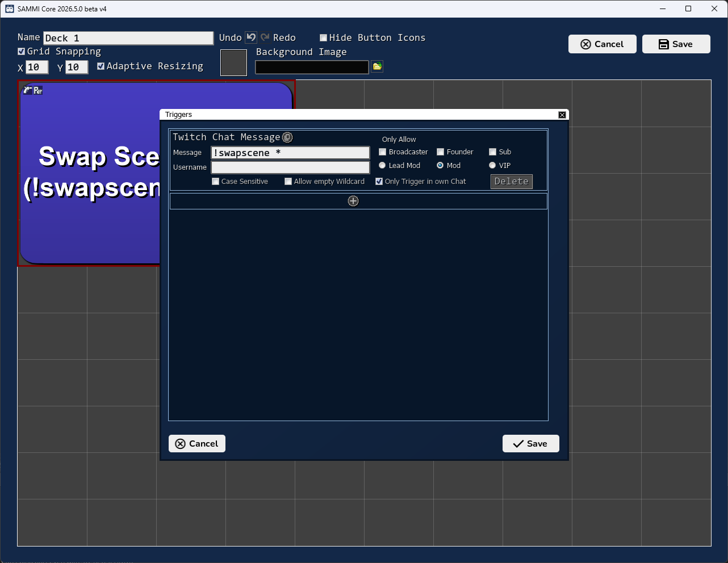
Task: Select the VIP radio button
Action: coord(492,165)
